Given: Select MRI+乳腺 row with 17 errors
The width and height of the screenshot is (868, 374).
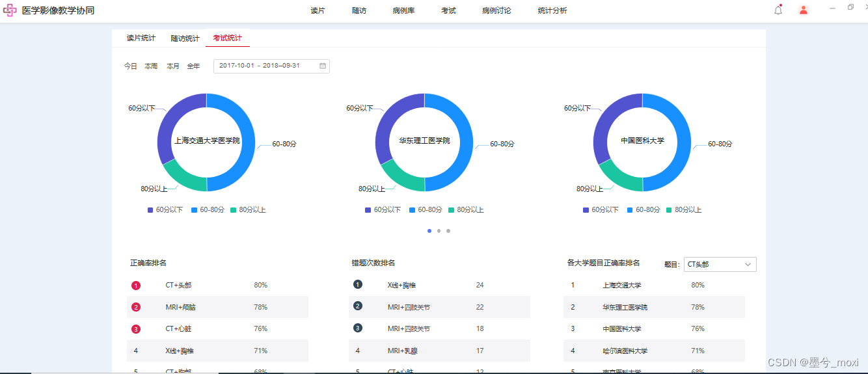Looking at the screenshot, I should [x=439, y=351].
